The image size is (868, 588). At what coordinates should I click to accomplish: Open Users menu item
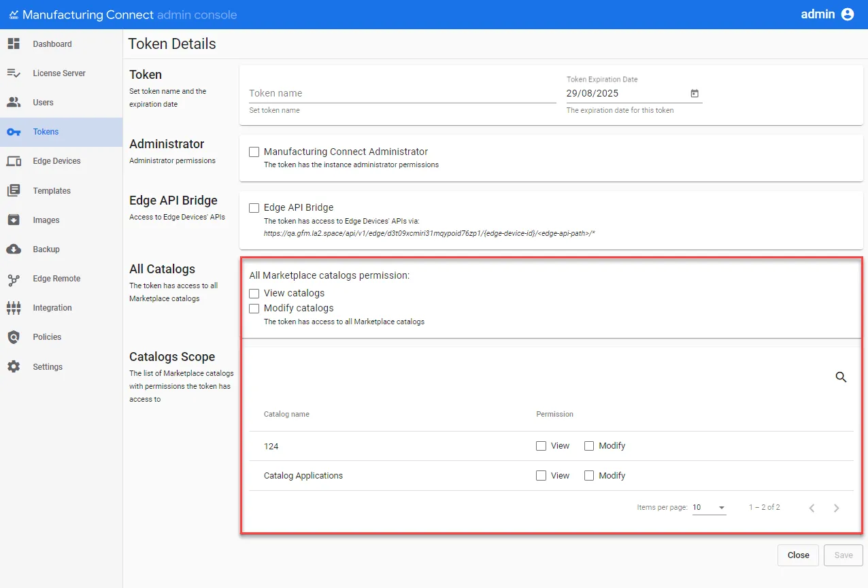[x=61, y=103]
